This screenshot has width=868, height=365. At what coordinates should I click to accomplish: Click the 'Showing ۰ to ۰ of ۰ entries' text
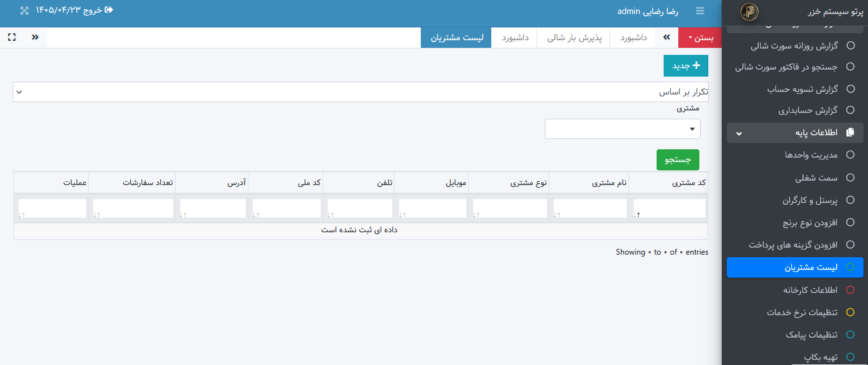662,252
